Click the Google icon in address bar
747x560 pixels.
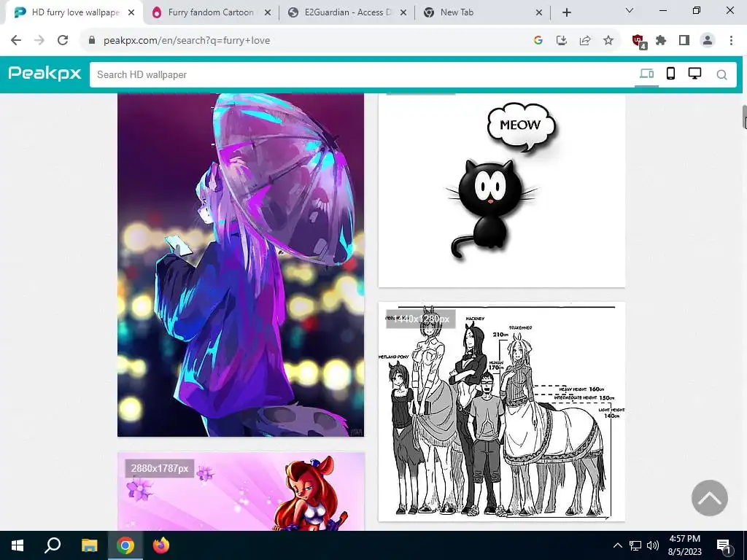[538, 41]
